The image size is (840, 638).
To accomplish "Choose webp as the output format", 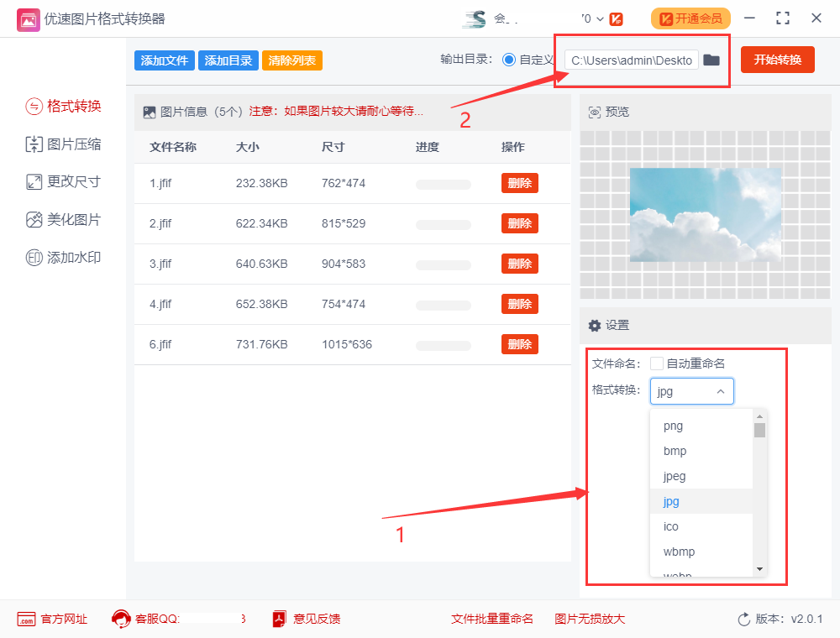I will pos(676,574).
